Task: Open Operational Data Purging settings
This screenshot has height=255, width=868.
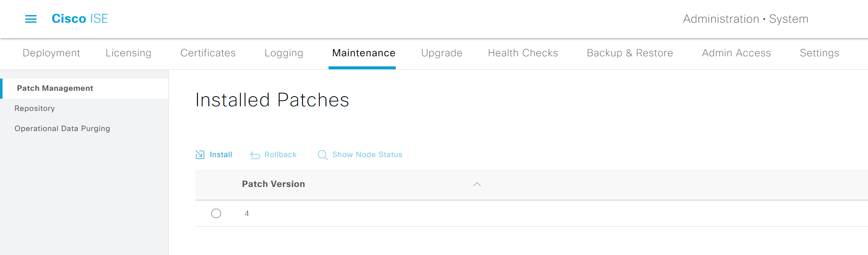Action: coord(62,128)
